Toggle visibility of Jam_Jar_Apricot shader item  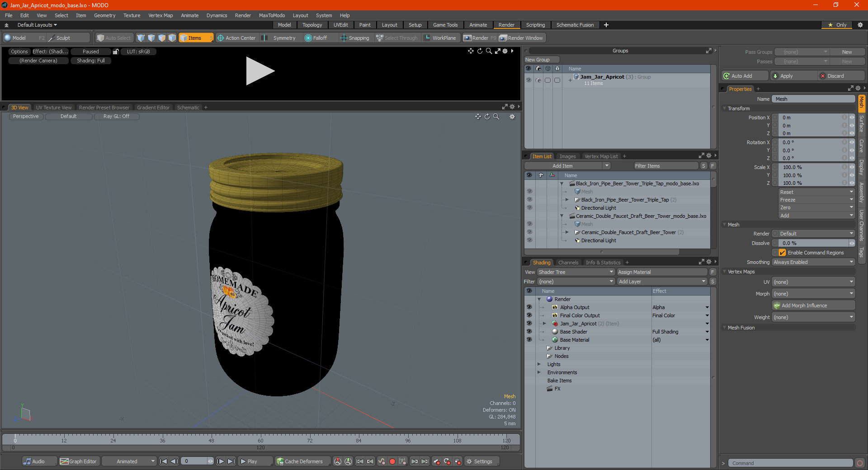529,324
